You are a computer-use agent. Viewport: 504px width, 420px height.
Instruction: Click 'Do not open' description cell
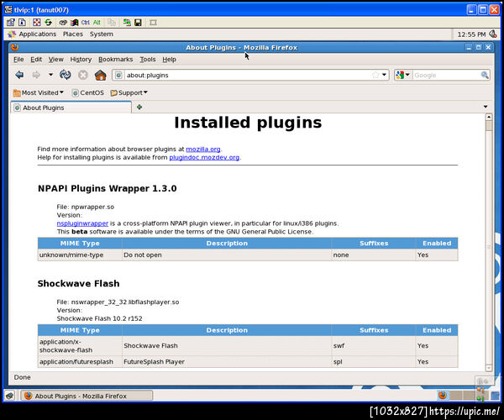click(227, 255)
